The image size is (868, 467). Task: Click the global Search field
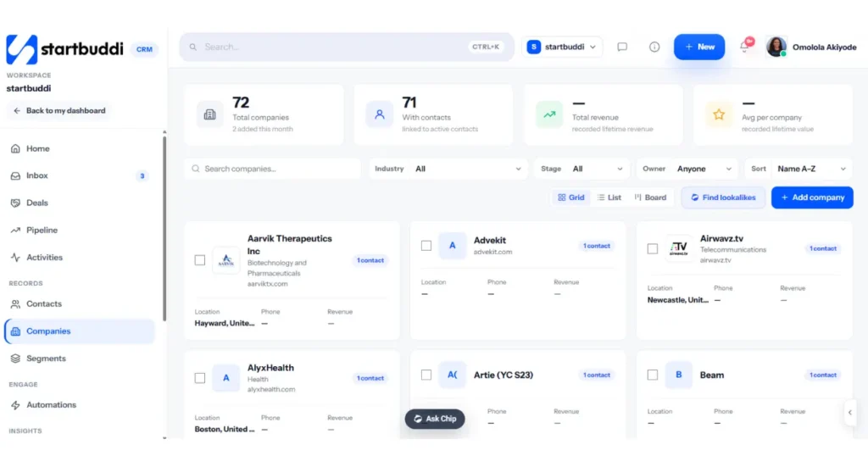pos(347,47)
